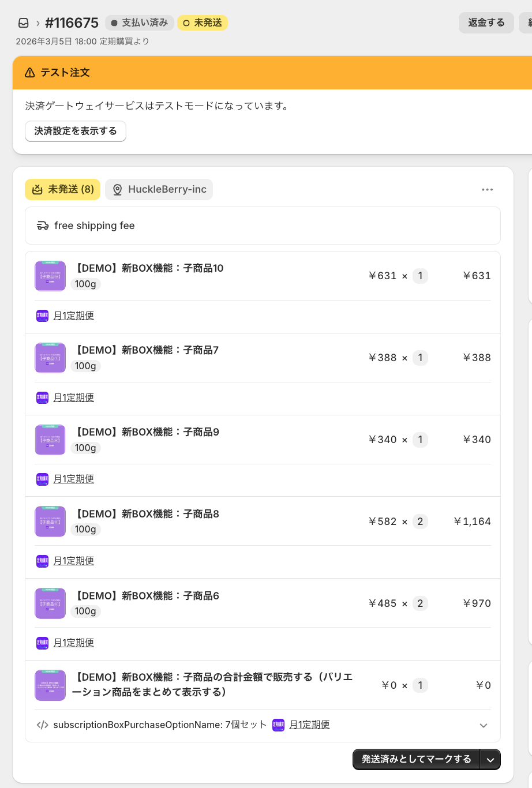Screen dimensions: 532x788
Task: Click the orders inbox breadcrumb icon
Action: [24, 23]
